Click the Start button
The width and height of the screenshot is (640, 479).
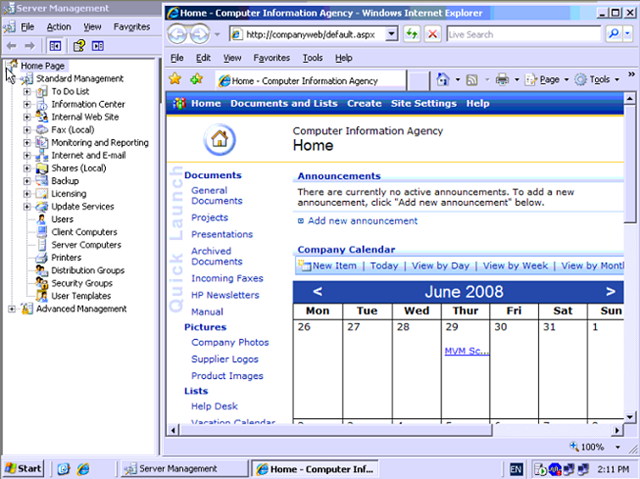pyautogui.click(x=23, y=469)
